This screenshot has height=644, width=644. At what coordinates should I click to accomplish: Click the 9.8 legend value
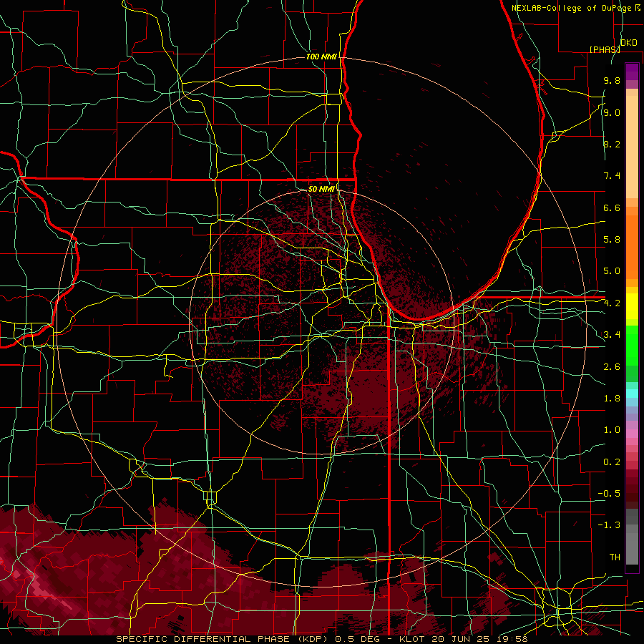(612, 80)
